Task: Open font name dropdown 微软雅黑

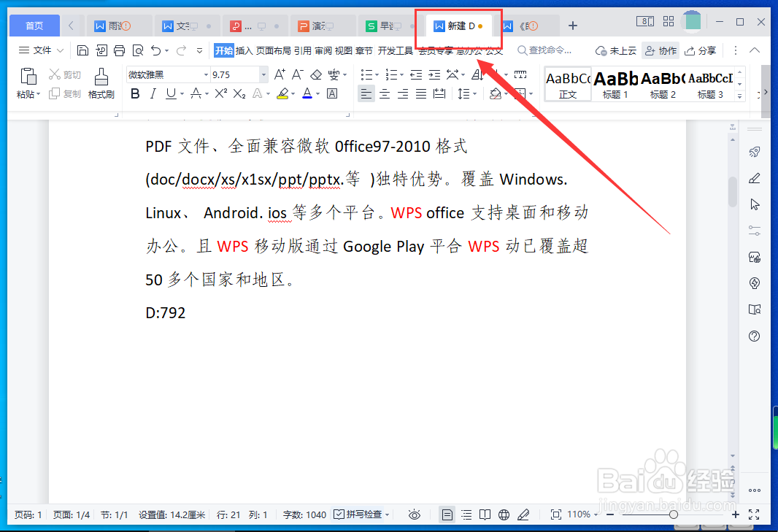Action: pos(206,75)
